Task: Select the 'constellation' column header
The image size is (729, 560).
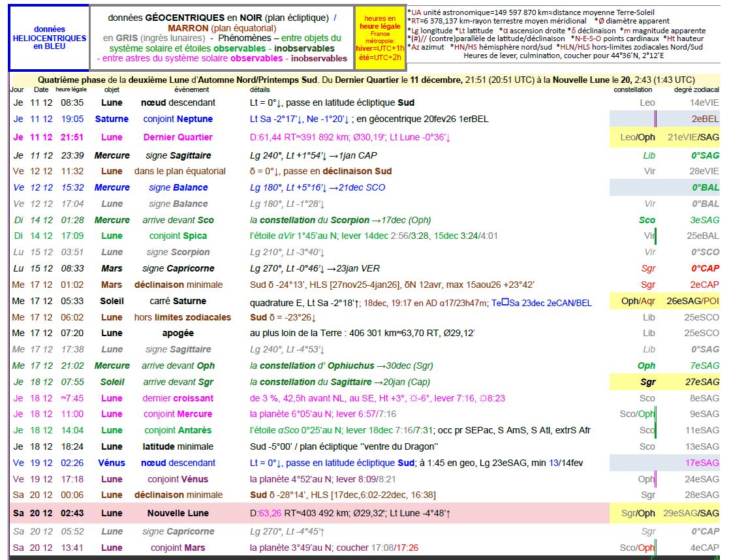Action: (x=632, y=89)
